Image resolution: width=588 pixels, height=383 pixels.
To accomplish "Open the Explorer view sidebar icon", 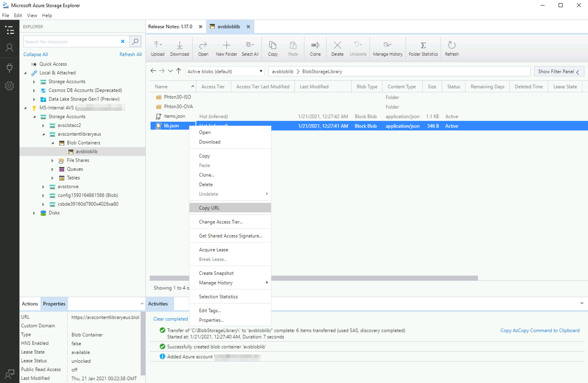I will tap(9, 30).
